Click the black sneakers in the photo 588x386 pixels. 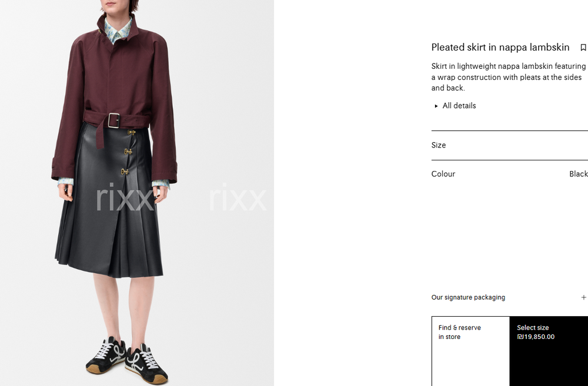coord(127,360)
